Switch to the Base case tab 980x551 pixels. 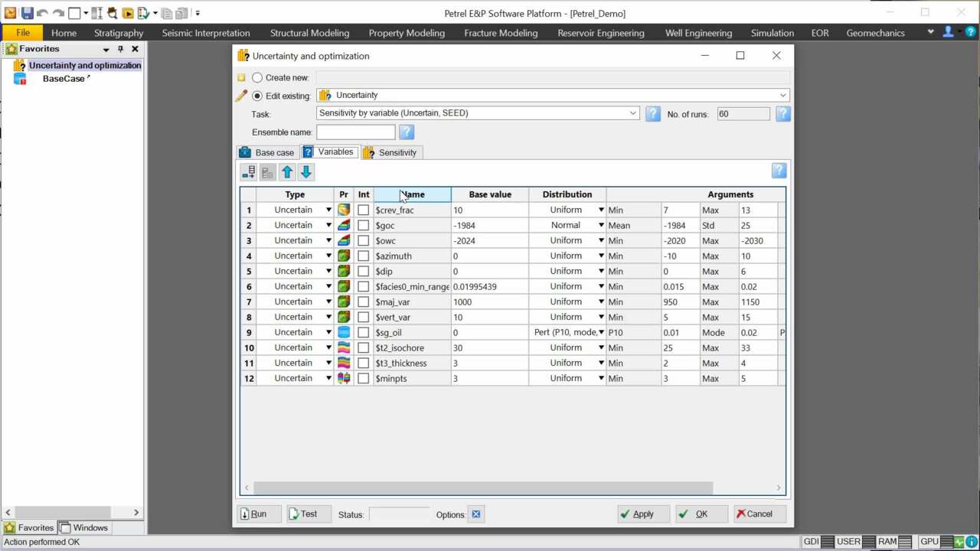coord(266,152)
